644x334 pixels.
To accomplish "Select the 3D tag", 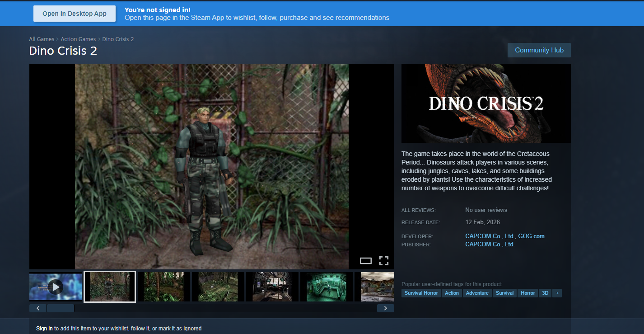I will pos(545,293).
